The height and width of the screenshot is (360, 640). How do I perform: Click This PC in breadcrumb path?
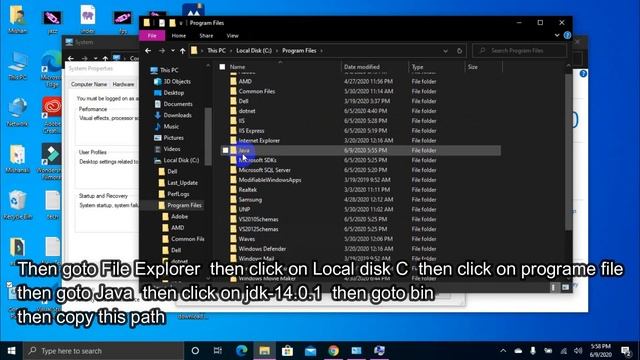(216, 51)
